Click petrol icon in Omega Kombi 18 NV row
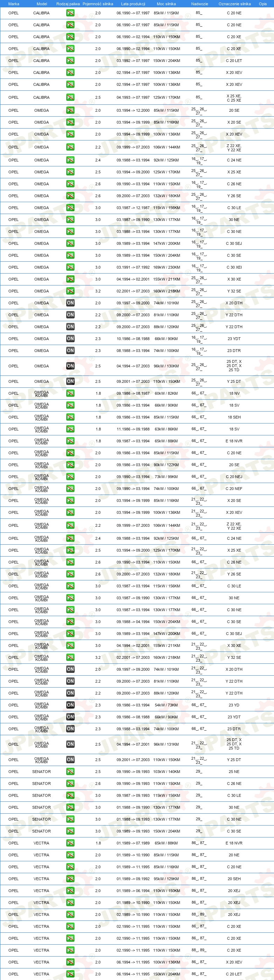 pyautogui.click(x=70, y=393)
